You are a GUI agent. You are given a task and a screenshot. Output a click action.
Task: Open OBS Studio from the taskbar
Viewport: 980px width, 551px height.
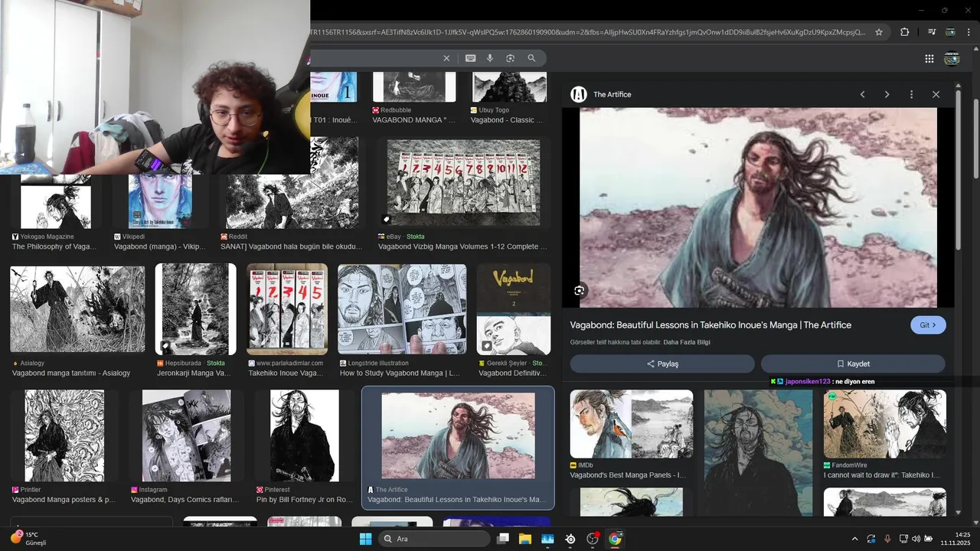(x=593, y=539)
